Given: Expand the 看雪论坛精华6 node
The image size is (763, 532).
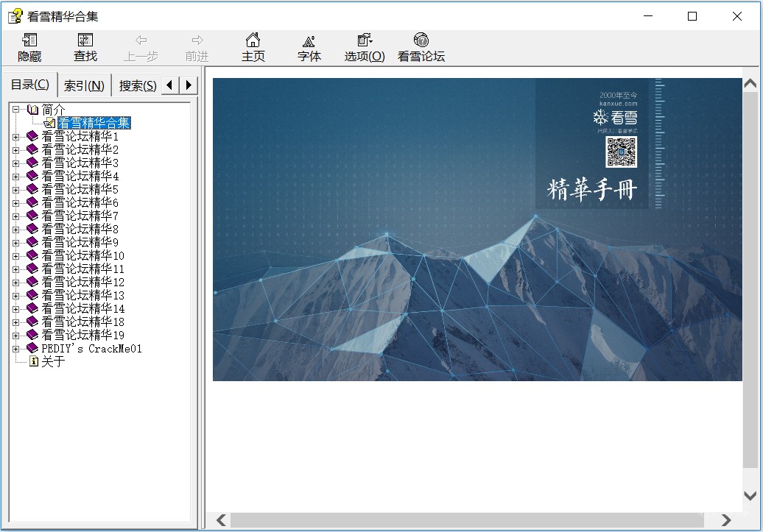Looking at the screenshot, I should 15,203.
